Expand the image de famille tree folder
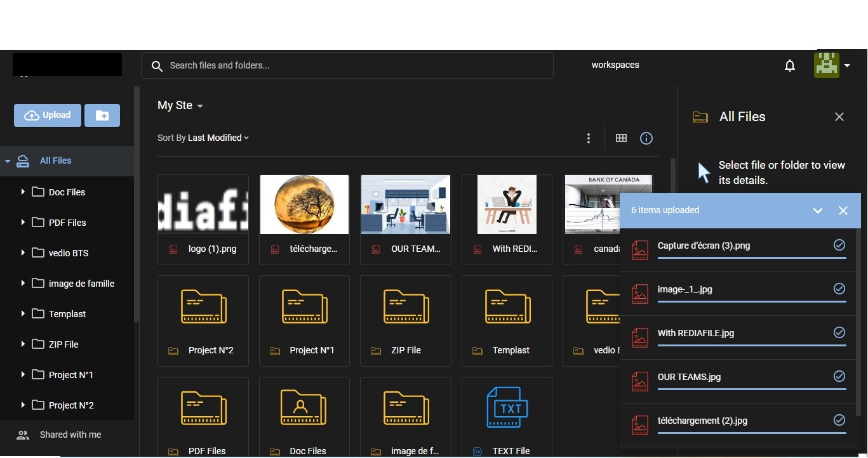 pos(23,283)
